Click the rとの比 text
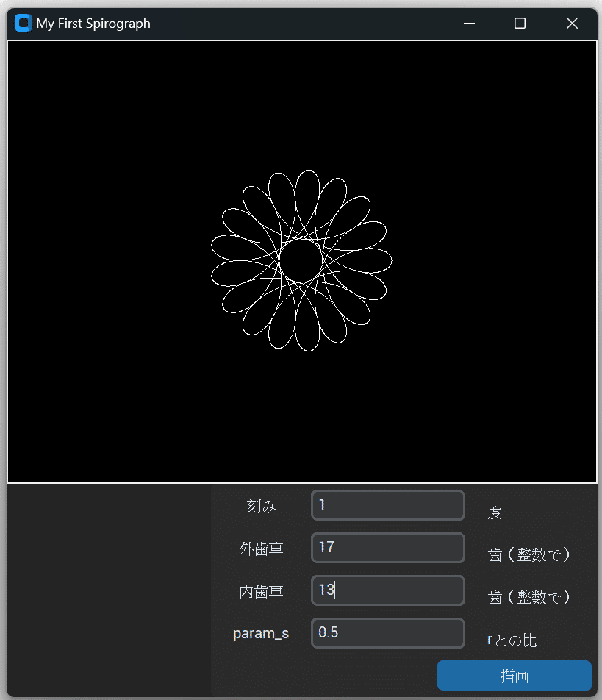 tap(512, 640)
